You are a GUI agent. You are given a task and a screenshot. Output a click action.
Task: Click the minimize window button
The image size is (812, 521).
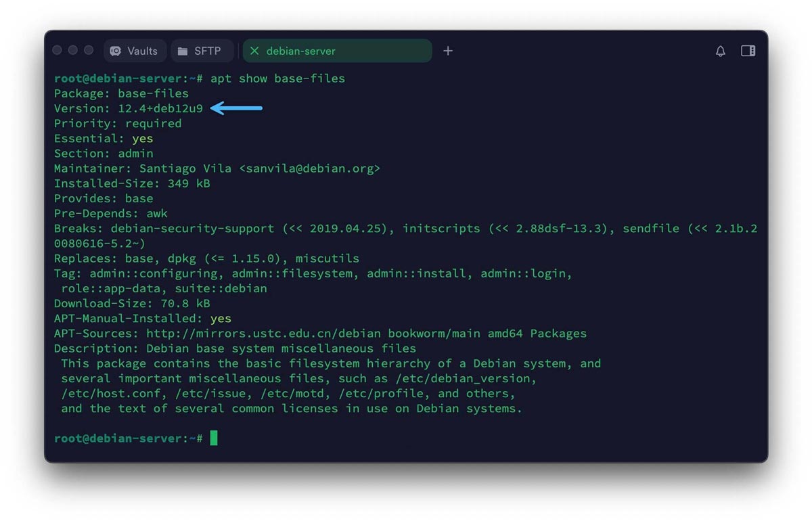click(x=73, y=50)
